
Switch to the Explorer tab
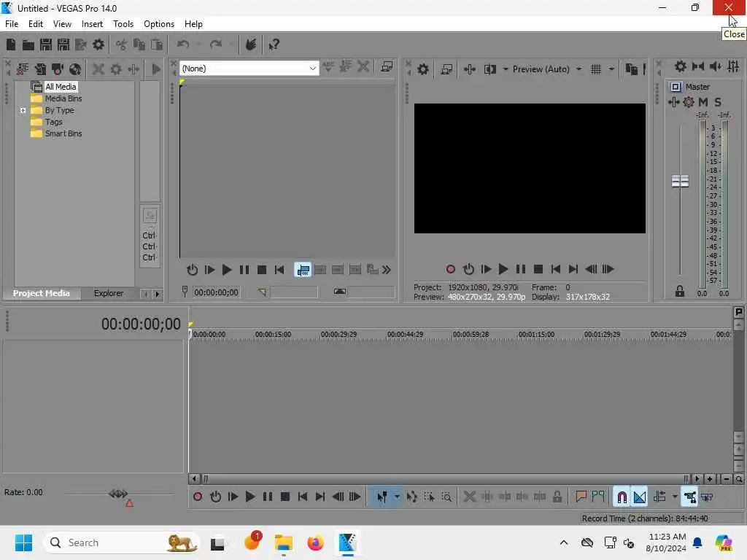[109, 293]
